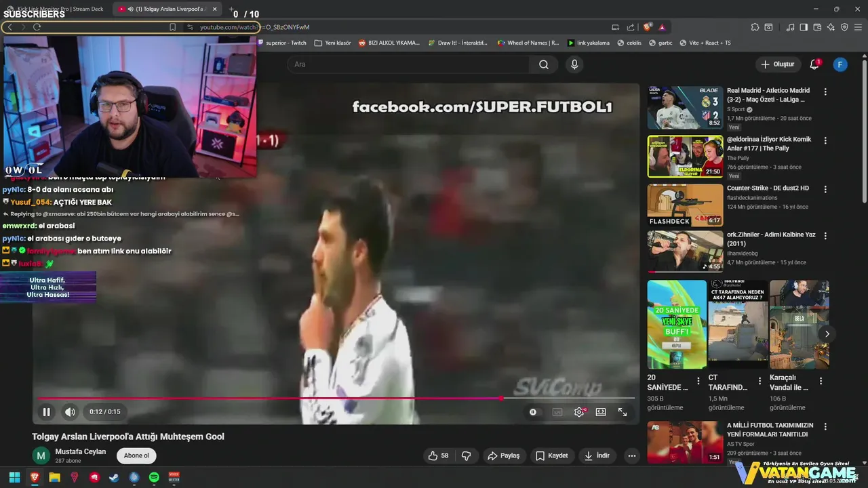Show next shorts with the right arrow
The height and width of the screenshot is (488, 868).
pos(827,333)
